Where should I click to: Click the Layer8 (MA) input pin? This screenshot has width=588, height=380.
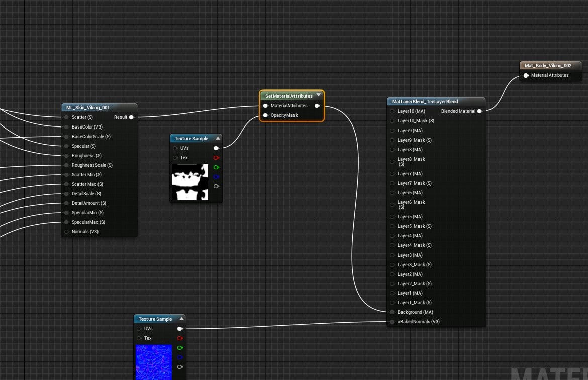(392, 150)
